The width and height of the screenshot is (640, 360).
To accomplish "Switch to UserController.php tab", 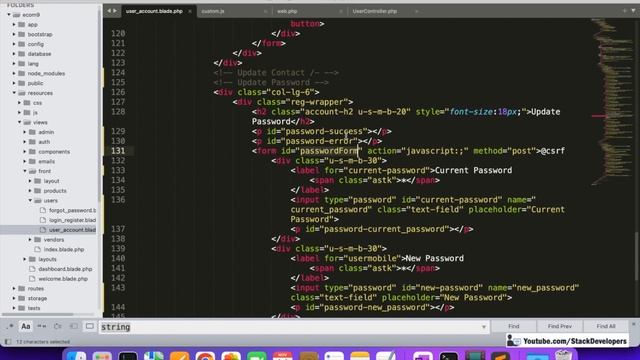I will click(x=375, y=11).
